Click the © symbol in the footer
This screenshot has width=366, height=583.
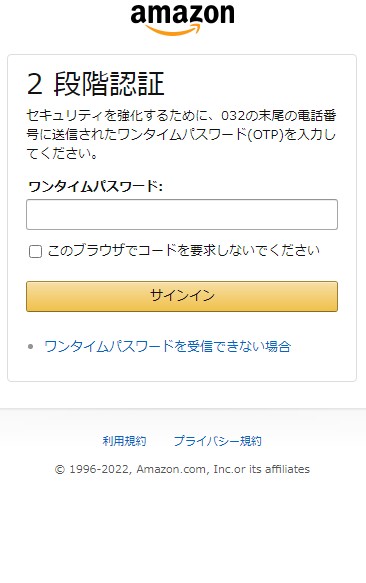60,470
